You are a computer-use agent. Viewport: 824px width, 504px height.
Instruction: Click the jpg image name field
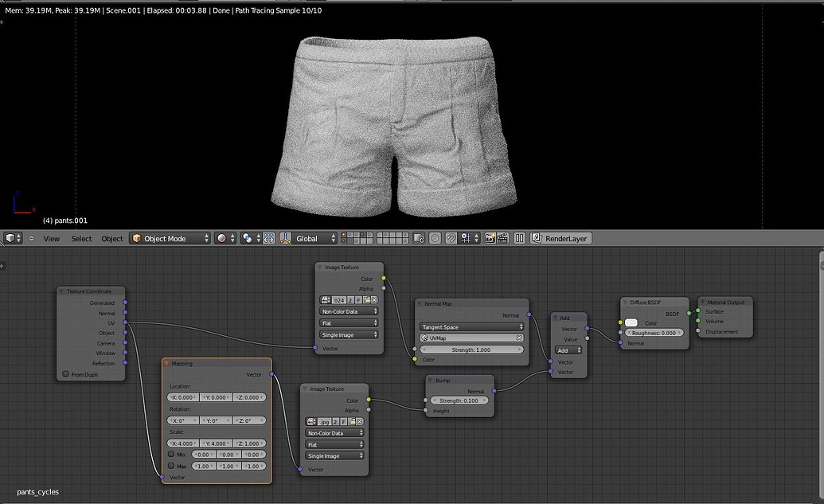(324, 421)
